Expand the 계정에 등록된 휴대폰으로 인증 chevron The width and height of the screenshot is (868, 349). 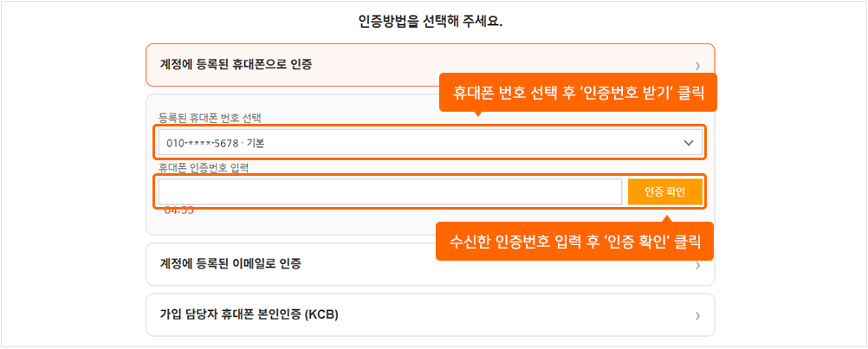(x=697, y=67)
